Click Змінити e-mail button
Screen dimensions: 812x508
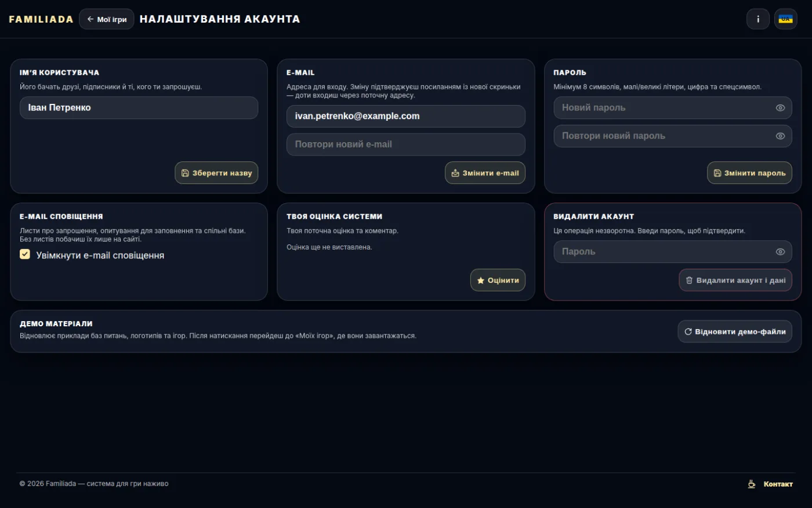(x=485, y=173)
